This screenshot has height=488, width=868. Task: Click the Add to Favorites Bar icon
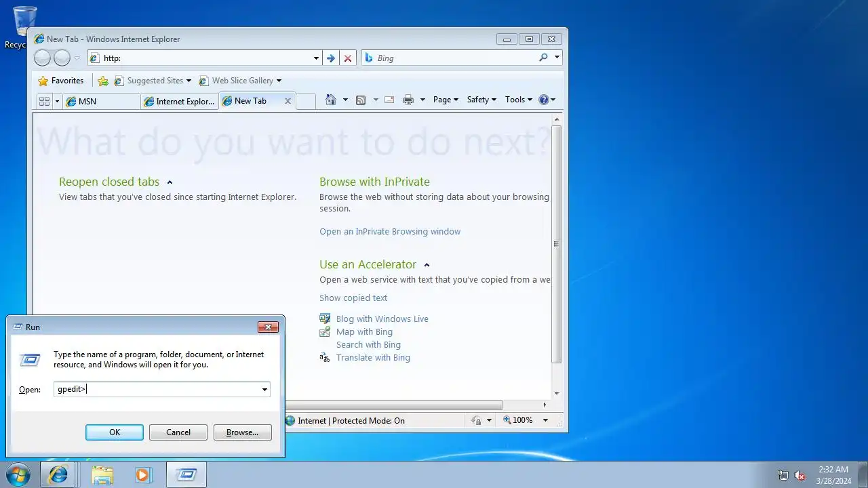click(103, 81)
